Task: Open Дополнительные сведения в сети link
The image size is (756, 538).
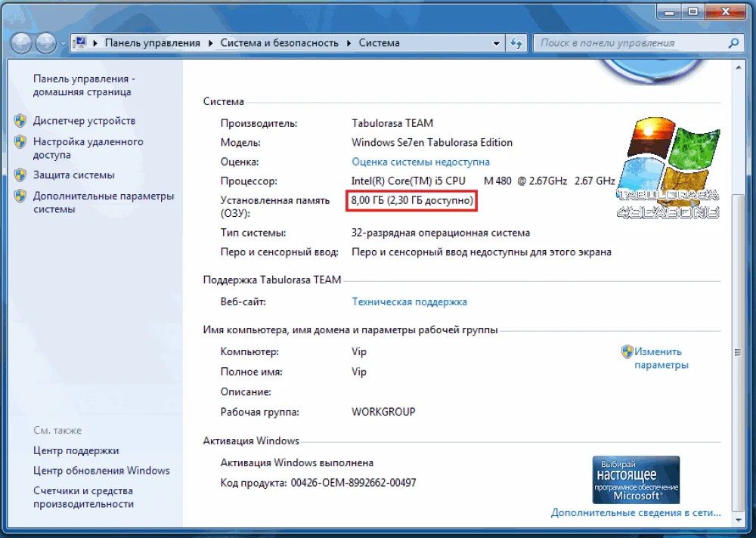Action: (x=636, y=512)
